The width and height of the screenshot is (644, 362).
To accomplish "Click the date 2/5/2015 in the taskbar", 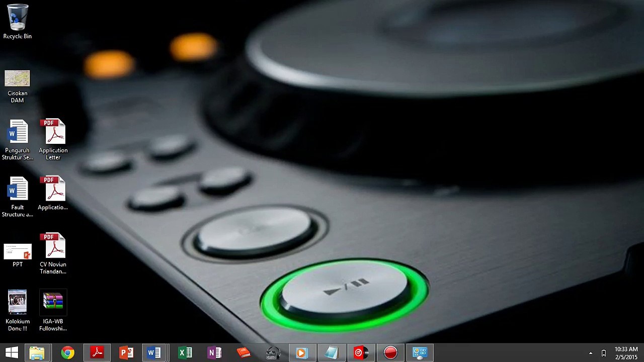I will point(626,357).
